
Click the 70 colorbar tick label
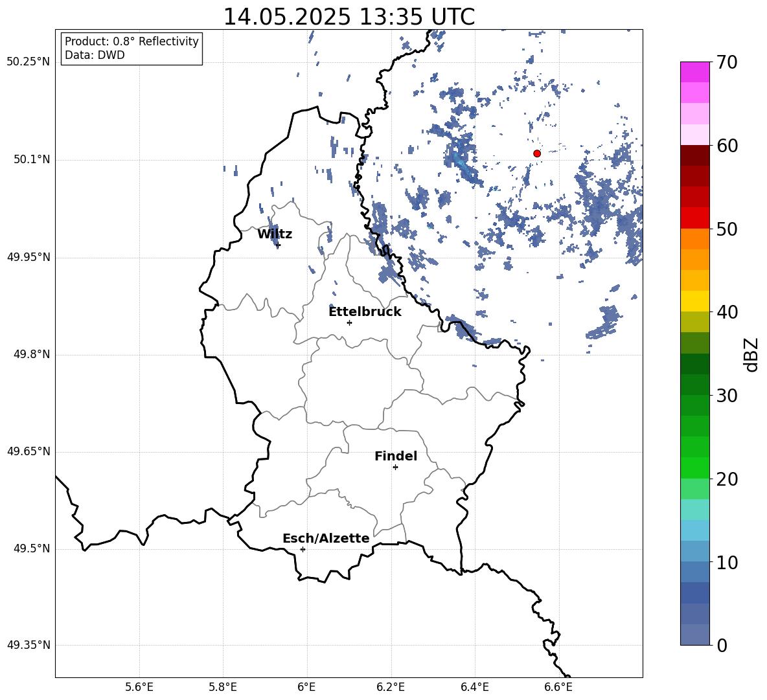727,62
